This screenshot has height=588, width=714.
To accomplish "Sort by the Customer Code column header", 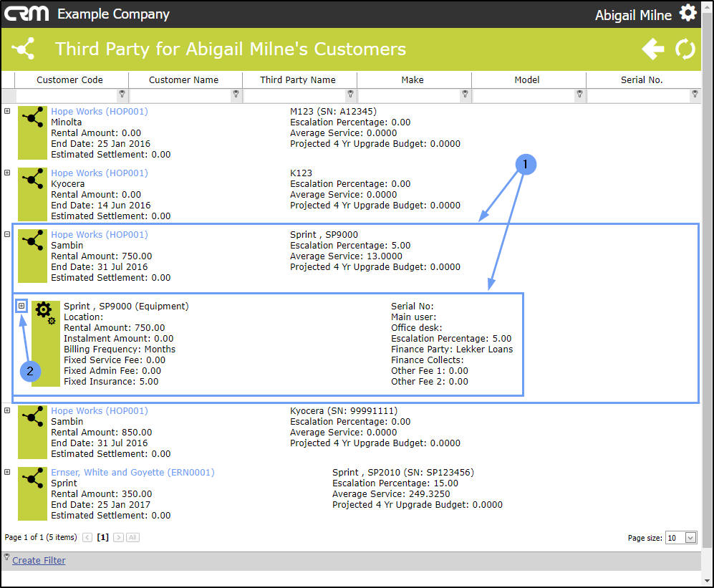I will tap(69, 79).
